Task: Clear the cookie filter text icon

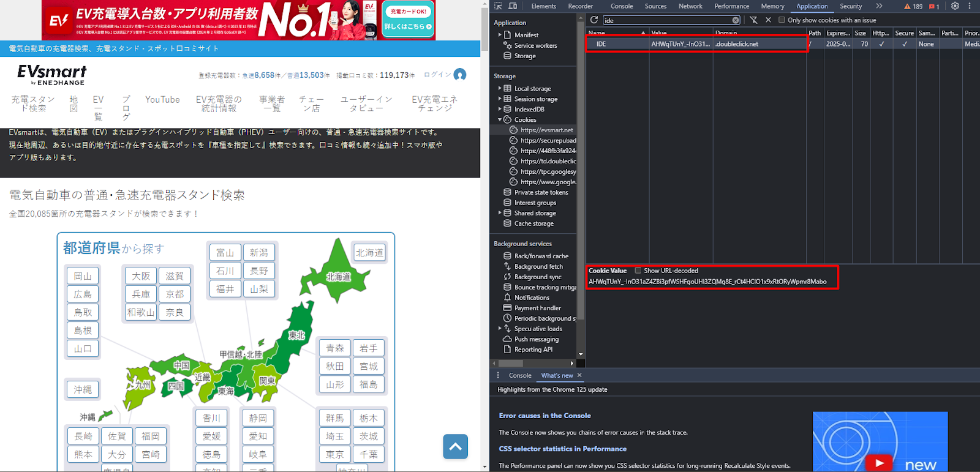Action: point(736,20)
